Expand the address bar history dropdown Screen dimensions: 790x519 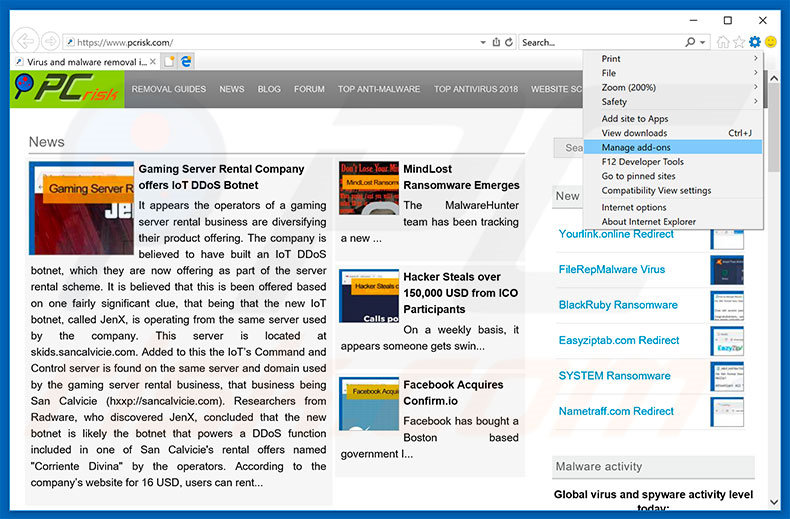[483, 42]
